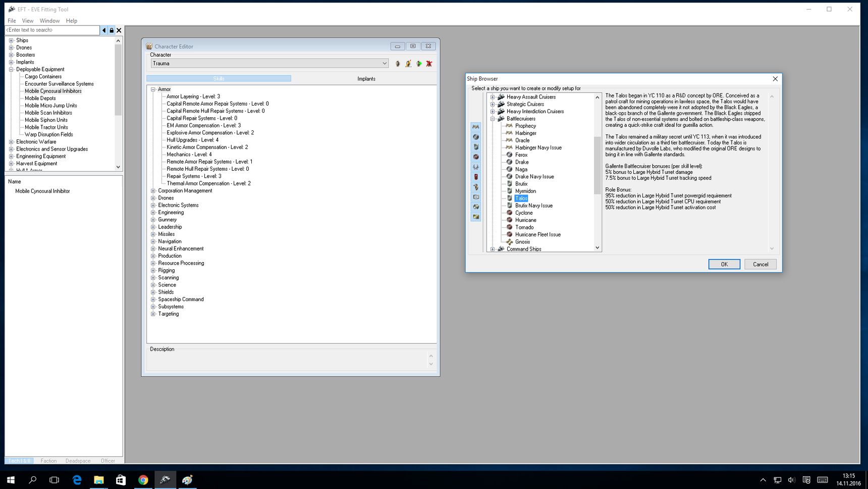Click the Naga ship icon in the tree

coord(509,169)
